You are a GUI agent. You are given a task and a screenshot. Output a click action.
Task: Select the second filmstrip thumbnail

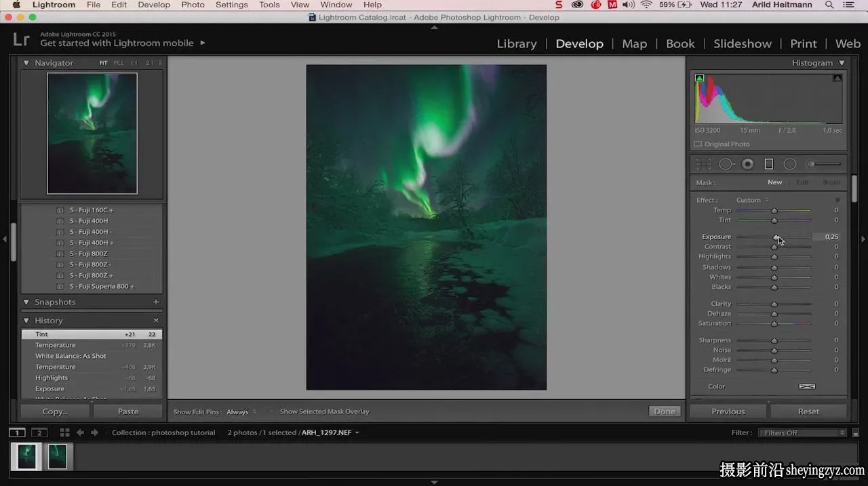[x=58, y=457]
